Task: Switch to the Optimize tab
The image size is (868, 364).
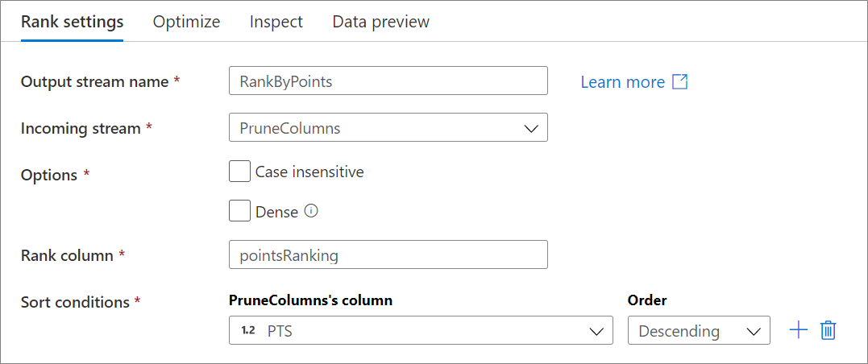Action: click(x=186, y=22)
